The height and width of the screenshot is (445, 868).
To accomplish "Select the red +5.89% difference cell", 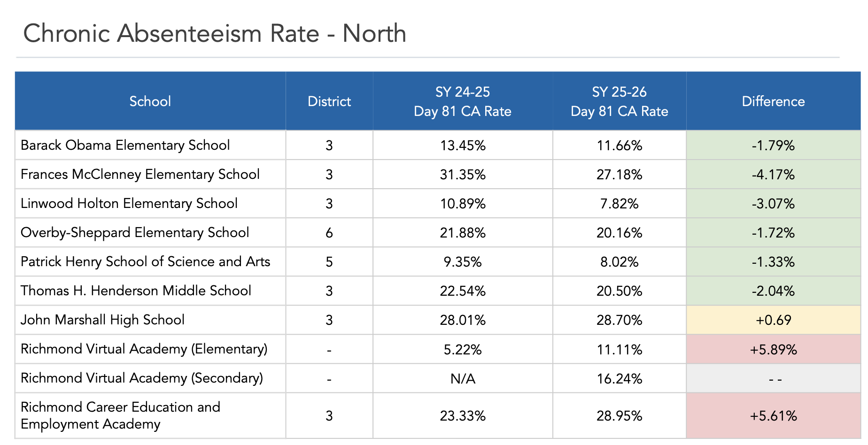I will point(773,349).
